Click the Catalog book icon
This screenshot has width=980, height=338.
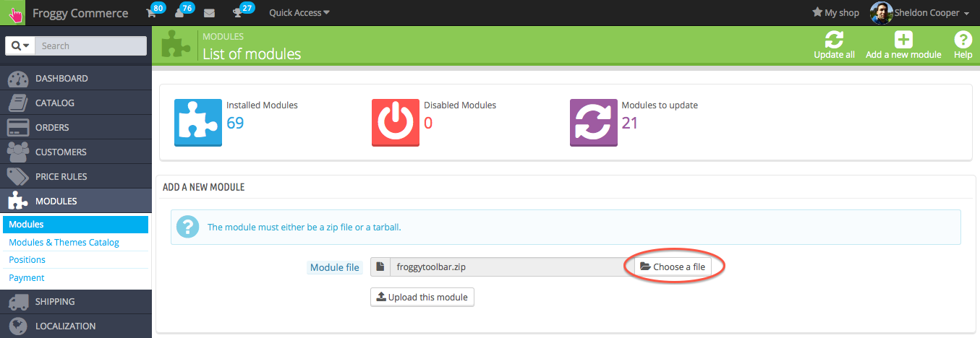[17, 103]
